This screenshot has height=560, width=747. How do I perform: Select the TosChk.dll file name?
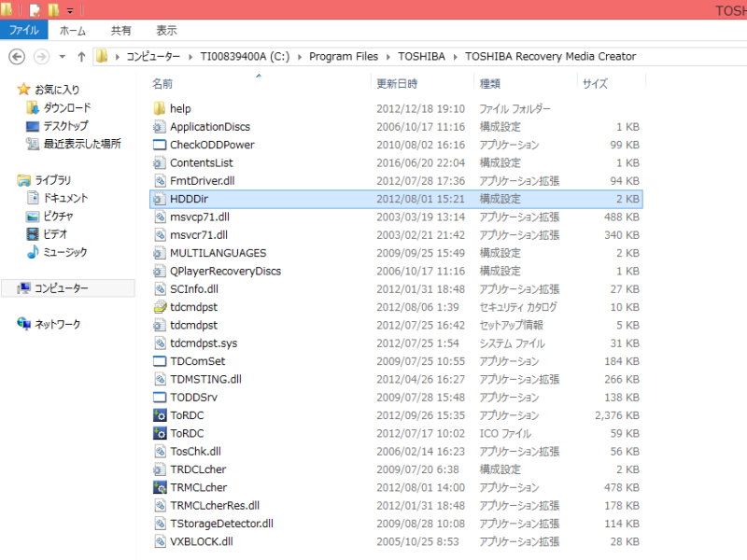click(x=196, y=452)
